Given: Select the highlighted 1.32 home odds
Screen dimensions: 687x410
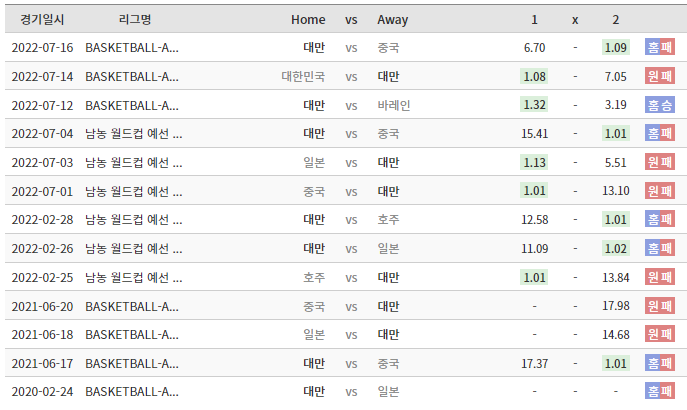Looking at the screenshot, I should coord(535,104).
